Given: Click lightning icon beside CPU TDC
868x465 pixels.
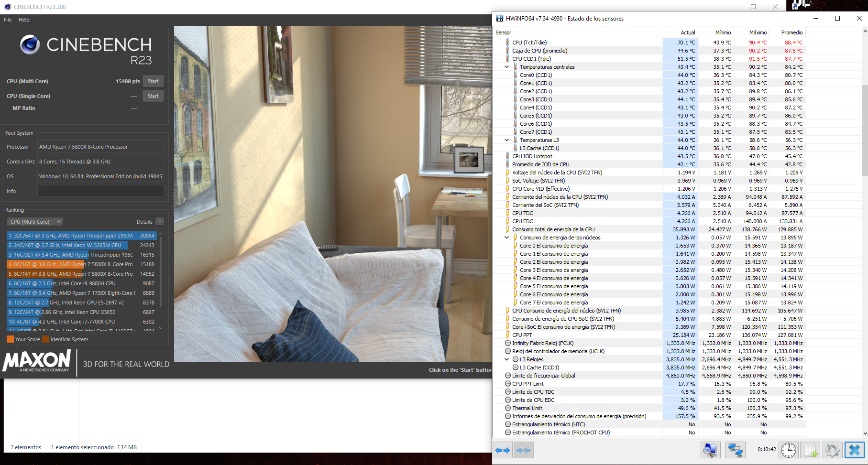Looking at the screenshot, I should coord(507,213).
